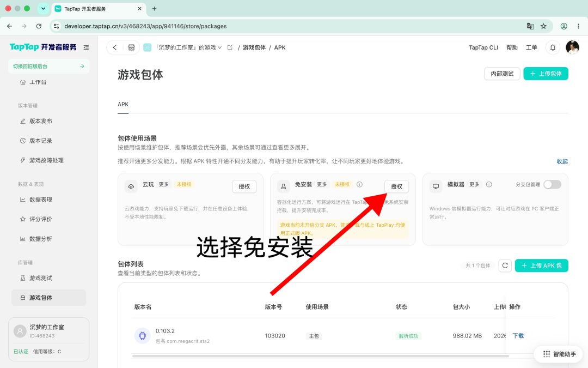Image resolution: width=588 pixels, height=368 pixels.
Task: Collapse the sidebar menu icon
Action: click(86, 47)
